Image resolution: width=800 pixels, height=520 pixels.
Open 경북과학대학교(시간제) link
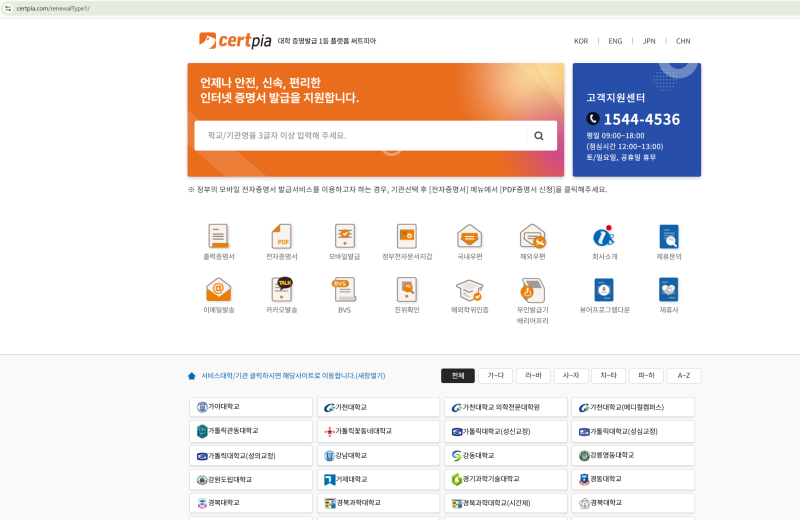[506, 503]
